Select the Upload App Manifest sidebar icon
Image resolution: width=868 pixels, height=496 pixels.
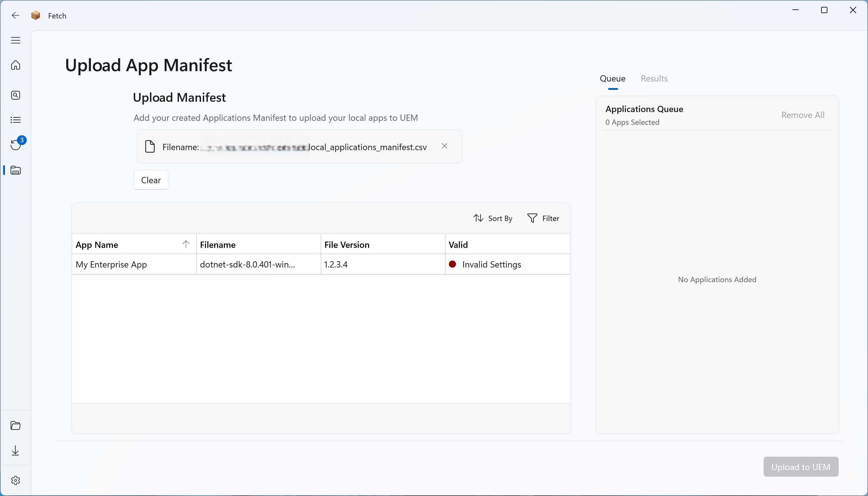(x=16, y=170)
